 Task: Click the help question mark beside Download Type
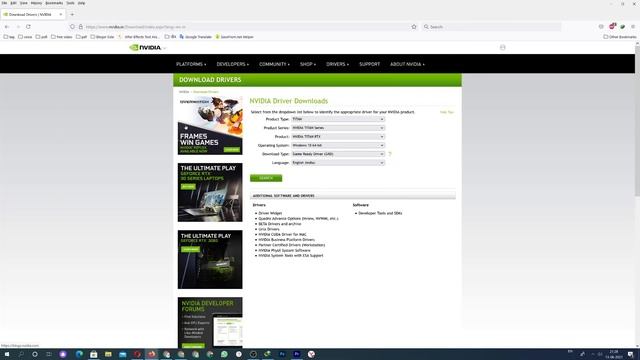(390, 154)
